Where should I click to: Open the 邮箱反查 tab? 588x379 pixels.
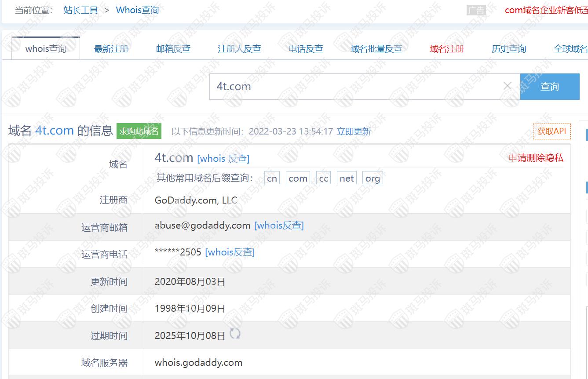173,49
